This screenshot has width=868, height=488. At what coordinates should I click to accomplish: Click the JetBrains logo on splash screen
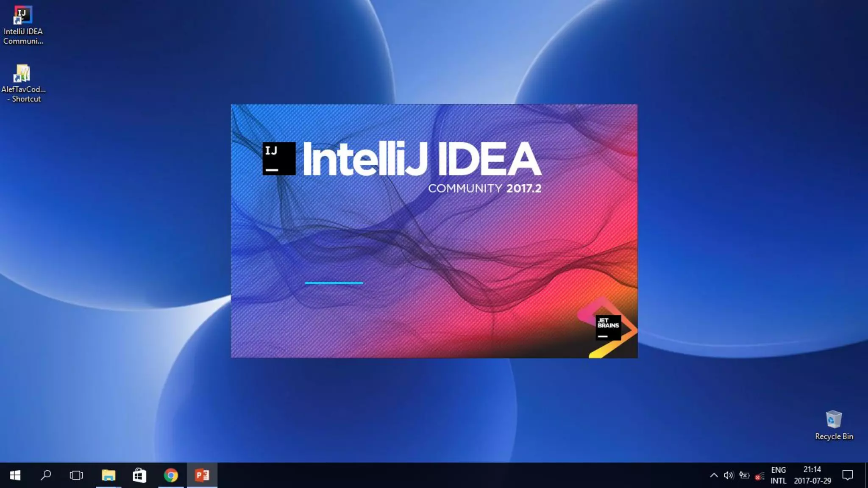click(608, 327)
